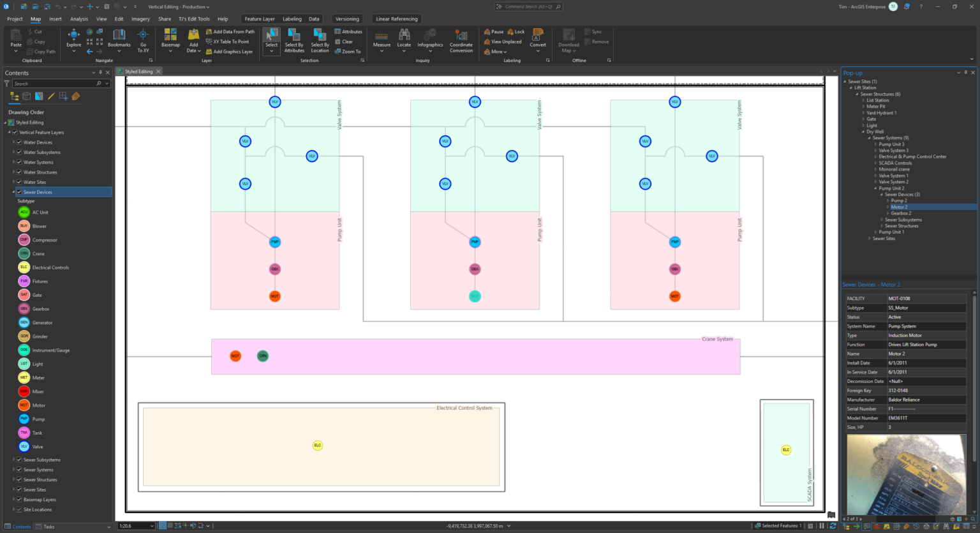Select Motor 2 in Pop-up tree
This screenshot has width=980, height=533.
[899, 207]
